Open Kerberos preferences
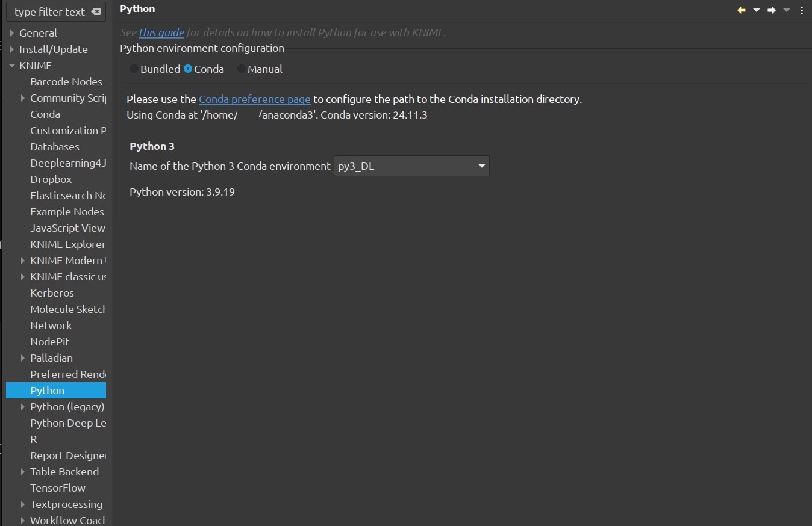Screen dimensions: 812x526 pos(52,293)
